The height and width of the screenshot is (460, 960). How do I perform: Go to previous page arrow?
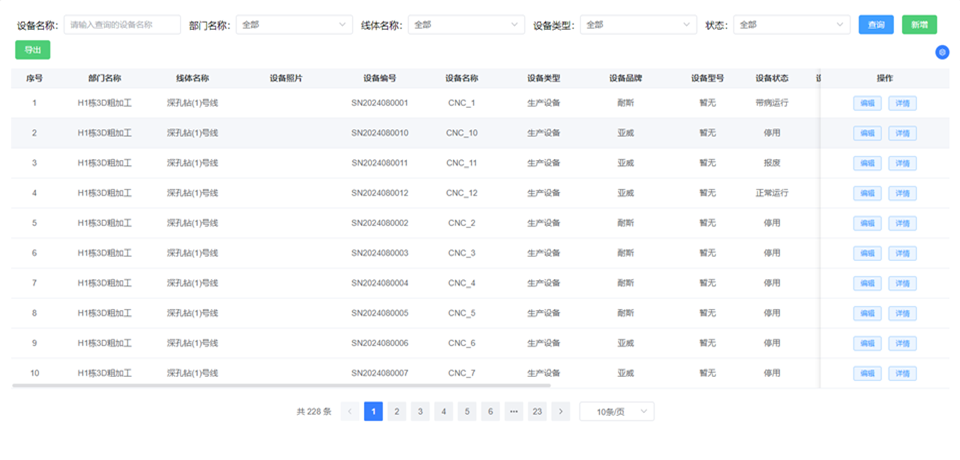coord(350,412)
